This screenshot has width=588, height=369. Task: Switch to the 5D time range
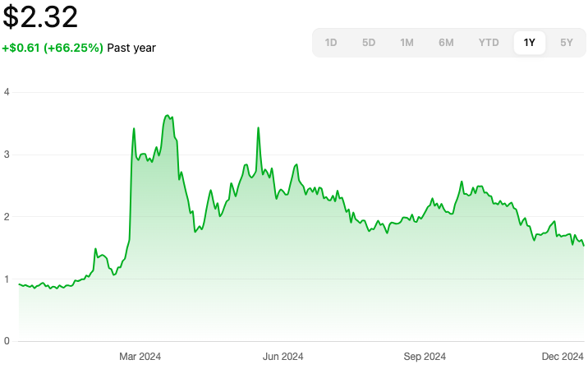click(x=369, y=43)
